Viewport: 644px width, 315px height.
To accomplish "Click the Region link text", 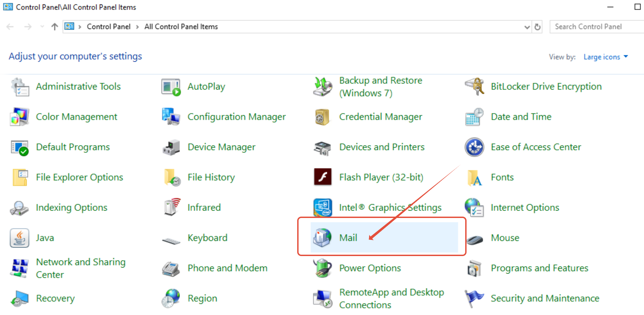I will click(202, 298).
